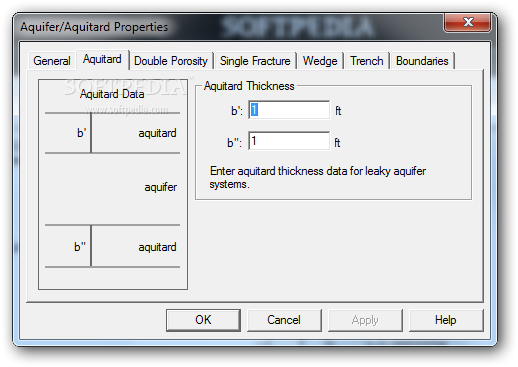
Task: Click the 'aquifer' label in diagram
Action: click(x=161, y=187)
